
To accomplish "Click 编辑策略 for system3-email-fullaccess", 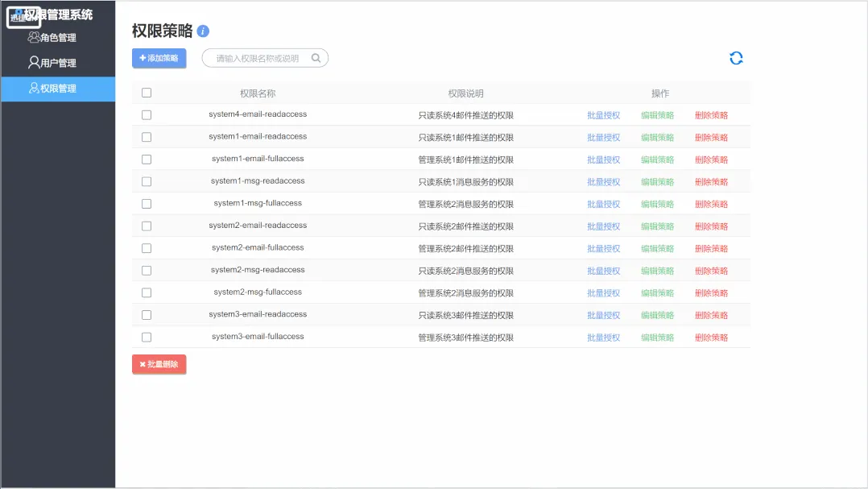I will tap(657, 338).
